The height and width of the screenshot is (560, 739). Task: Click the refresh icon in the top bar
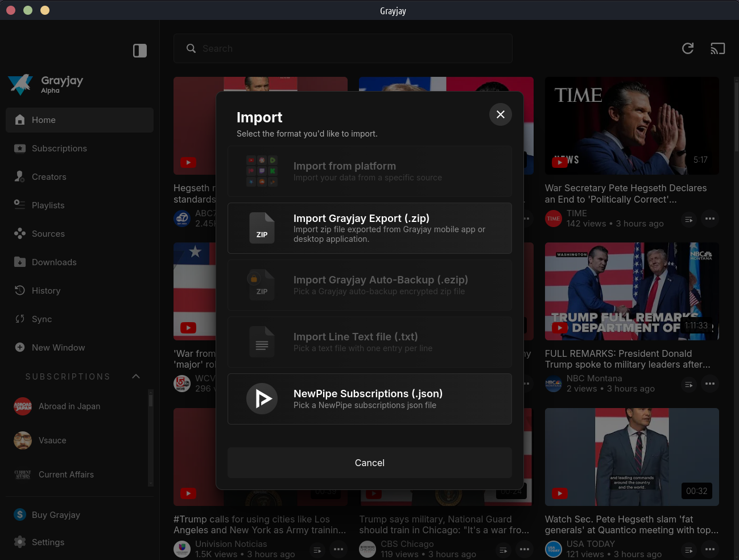pyautogui.click(x=688, y=48)
